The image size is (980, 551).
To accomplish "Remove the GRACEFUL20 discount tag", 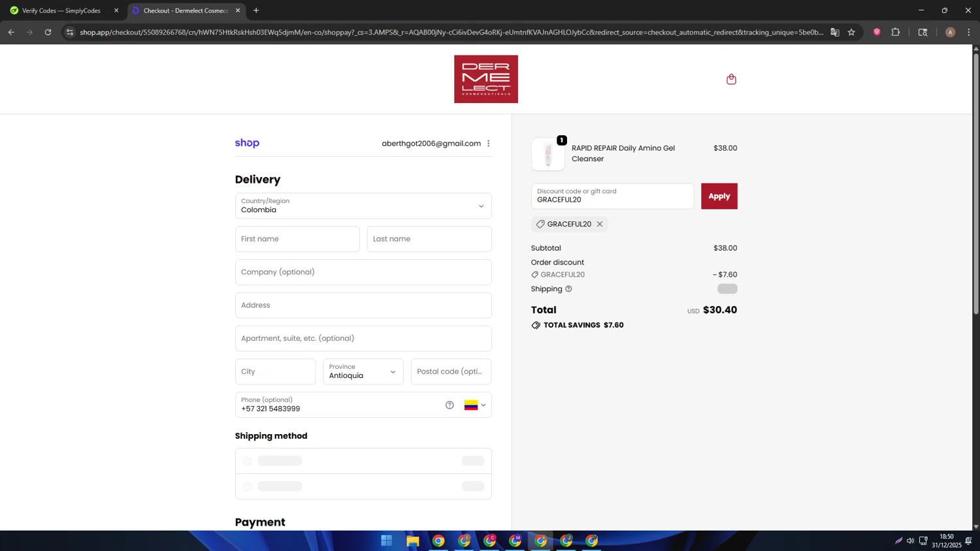I will point(600,224).
